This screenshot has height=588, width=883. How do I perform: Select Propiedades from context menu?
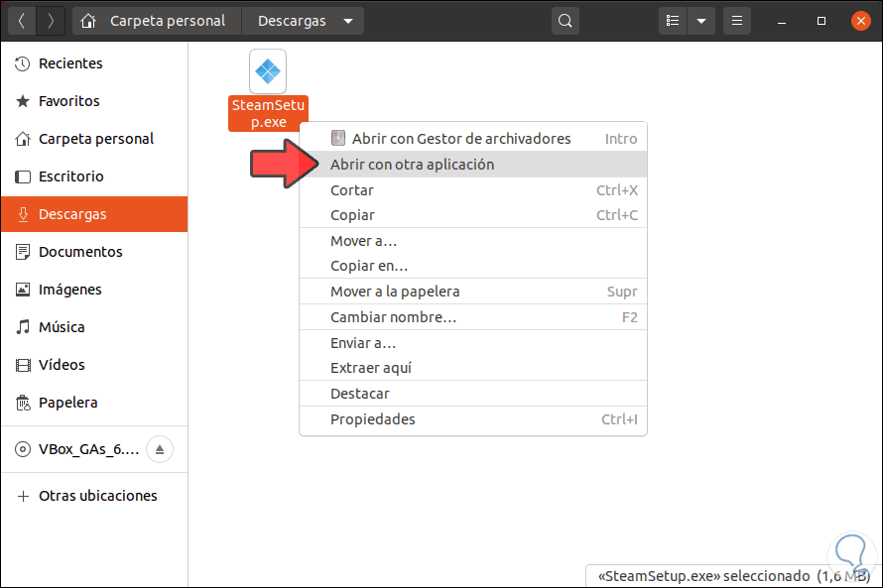pyautogui.click(x=372, y=419)
